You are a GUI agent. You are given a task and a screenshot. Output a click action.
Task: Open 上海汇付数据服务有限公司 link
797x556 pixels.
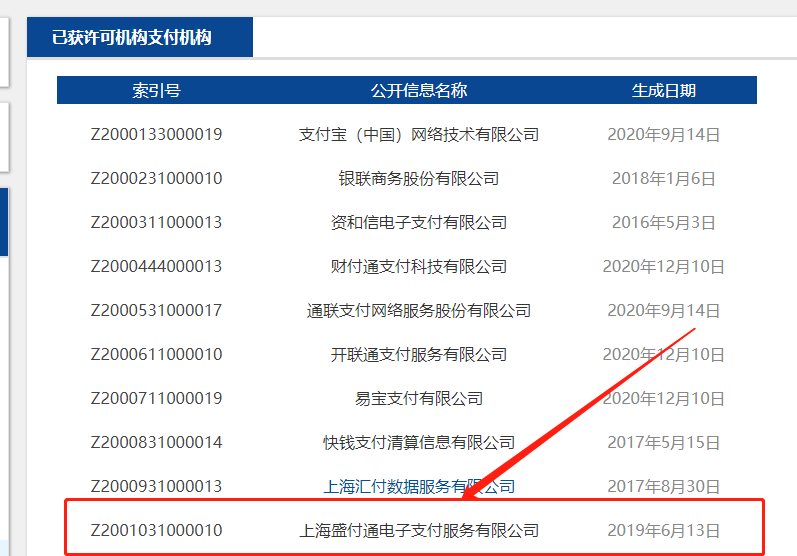pyautogui.click(x=419, y=486)
